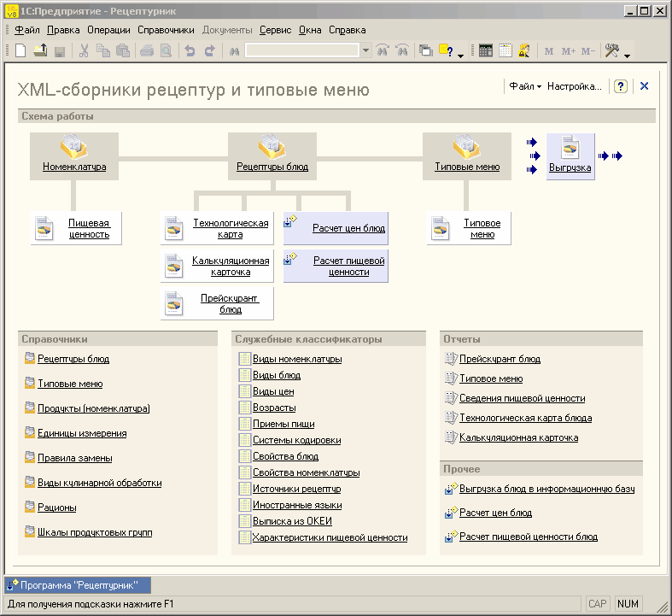The height and width of the screenshot is (616, 672).
Task: Open the Сервис menu
Action: tap(275, 30)
